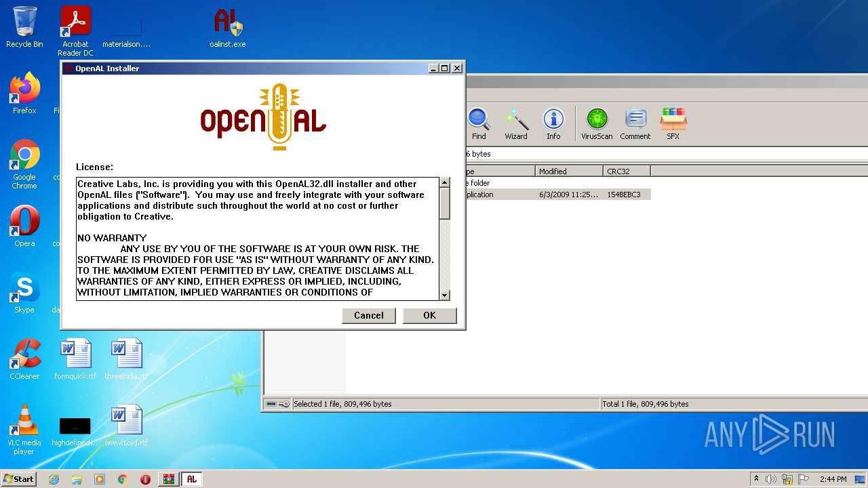Open the Recycle Bin desktop icon

point(24,28)
